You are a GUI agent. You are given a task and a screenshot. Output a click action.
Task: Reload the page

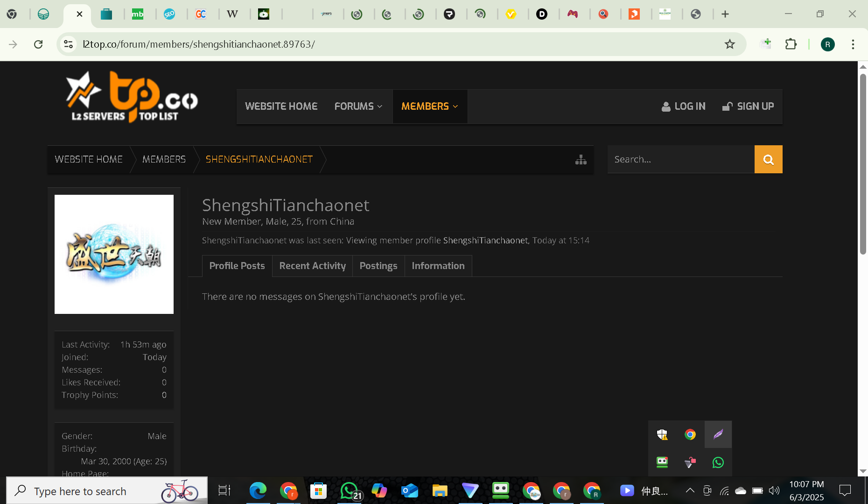[x=38, y=44]
